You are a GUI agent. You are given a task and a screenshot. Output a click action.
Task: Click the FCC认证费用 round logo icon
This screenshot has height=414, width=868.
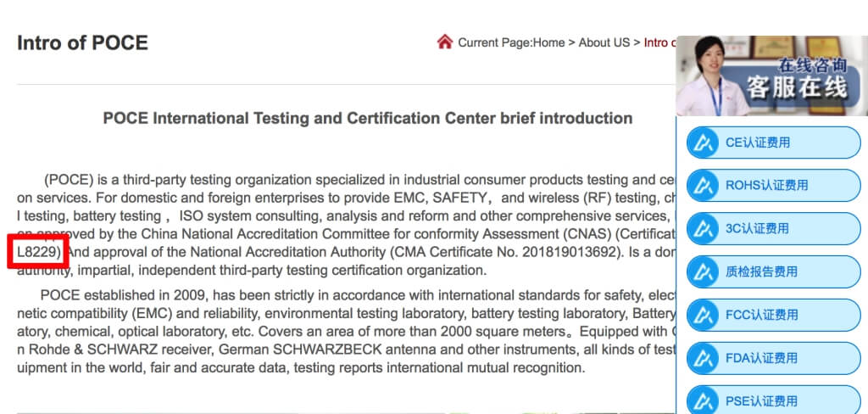tap(703, 315)
